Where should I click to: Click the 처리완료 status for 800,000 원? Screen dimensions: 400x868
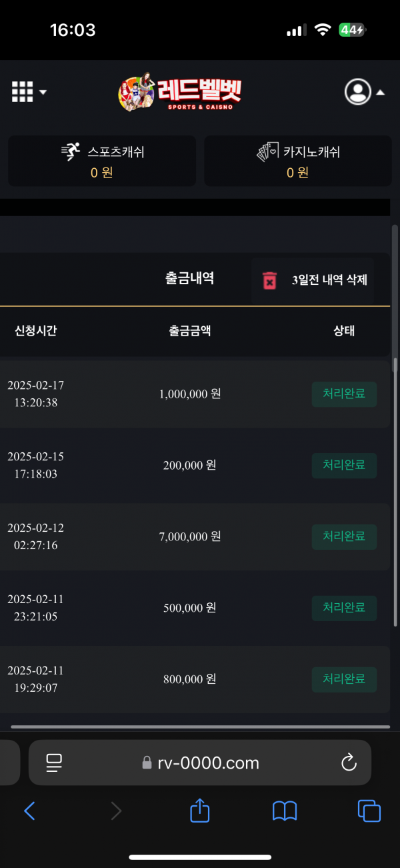(x=344, y=679)
